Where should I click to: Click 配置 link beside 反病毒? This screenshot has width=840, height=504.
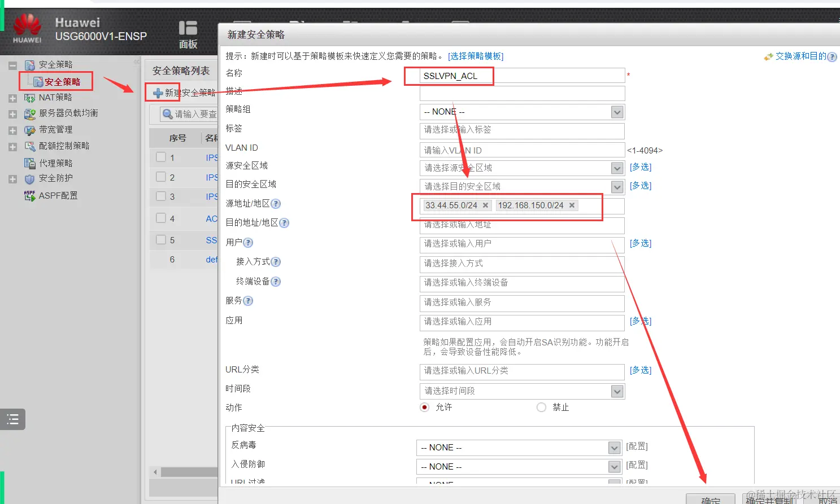(x=637, y=446)
